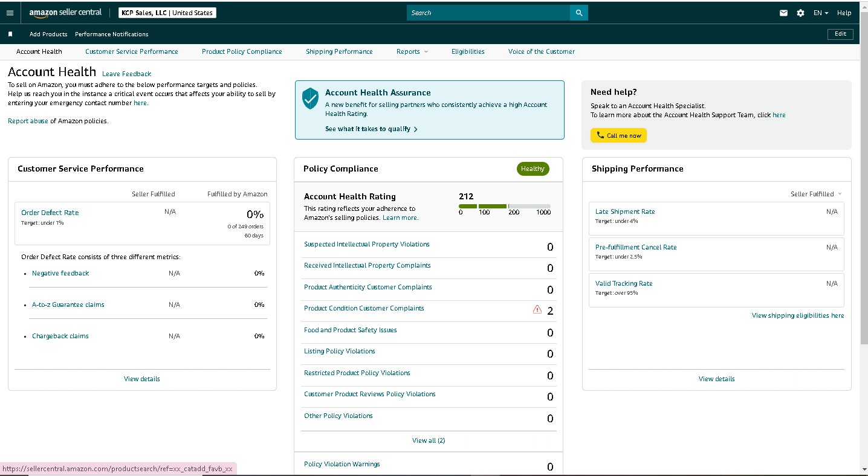Open the EN language dropdown
Screen dimensions: 868x476
click(x=821, y=13)
